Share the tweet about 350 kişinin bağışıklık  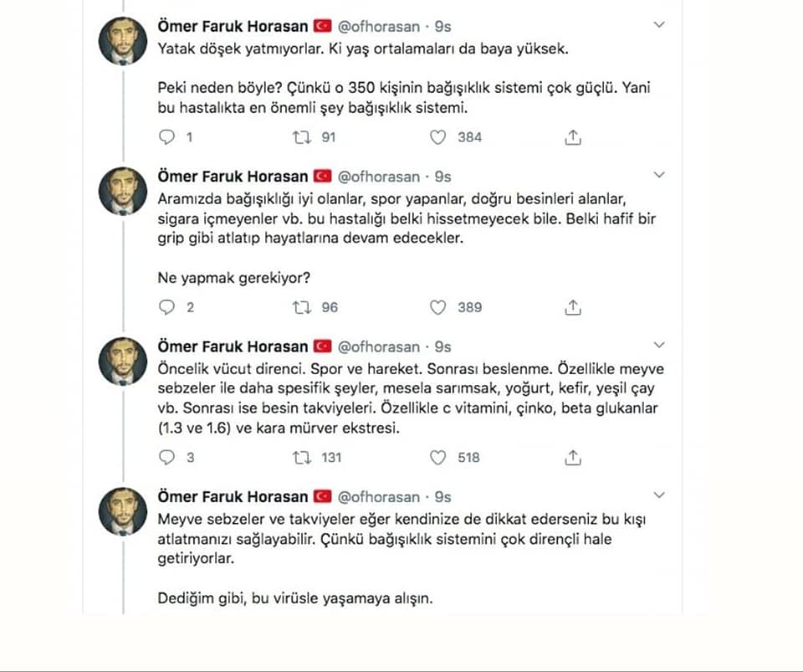point(572,137)
